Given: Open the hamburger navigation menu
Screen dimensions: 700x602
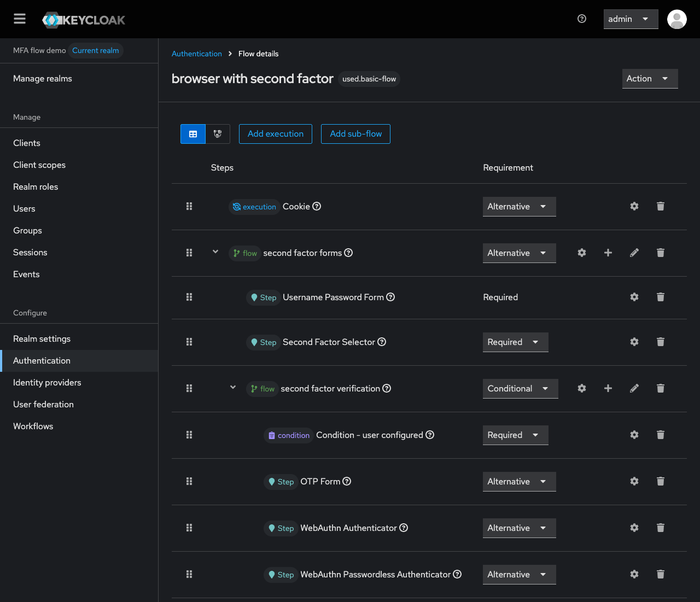Looking at the screenshot, I should tap(20, 19).
